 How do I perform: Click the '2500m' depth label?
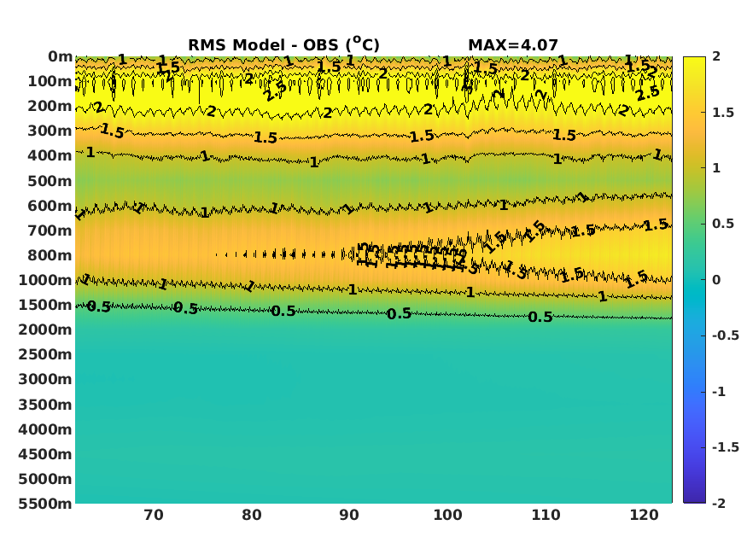(45, 354)
